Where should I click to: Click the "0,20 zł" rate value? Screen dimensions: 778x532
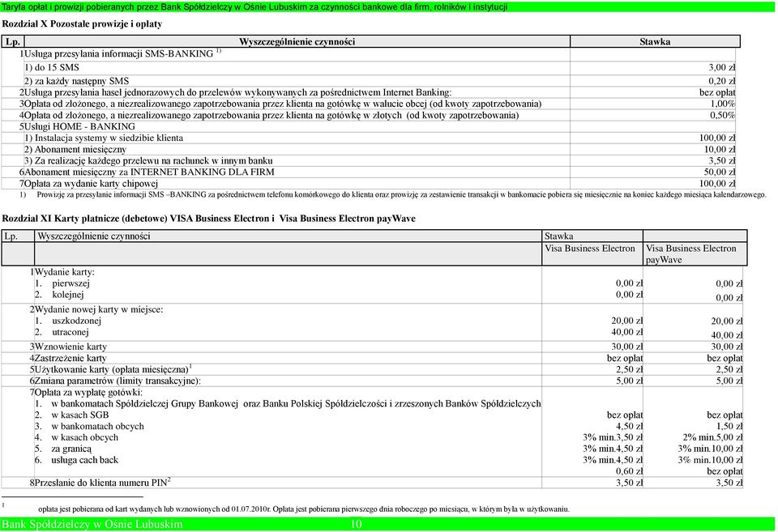[721, 81]
